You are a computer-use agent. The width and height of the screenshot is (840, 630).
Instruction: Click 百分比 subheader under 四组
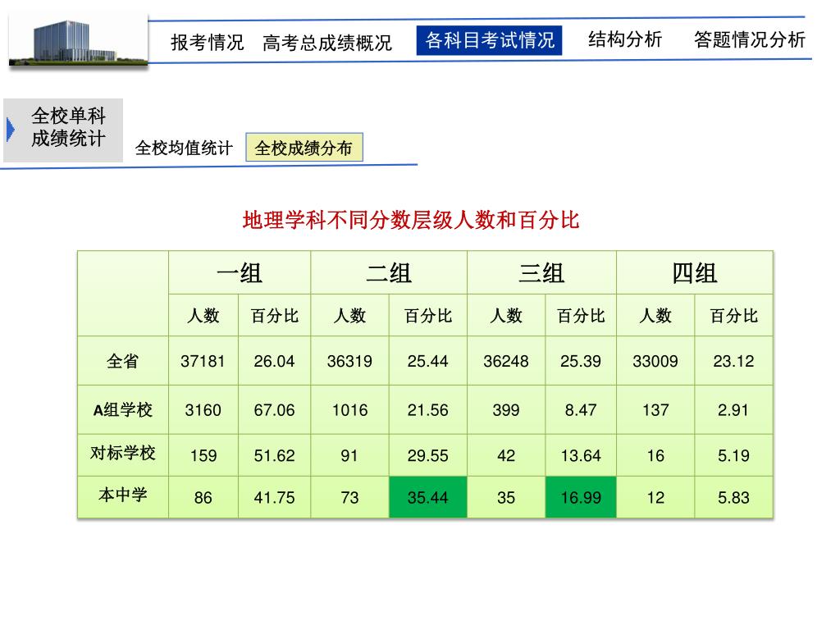pyautogui.click(x=734, y=316)
